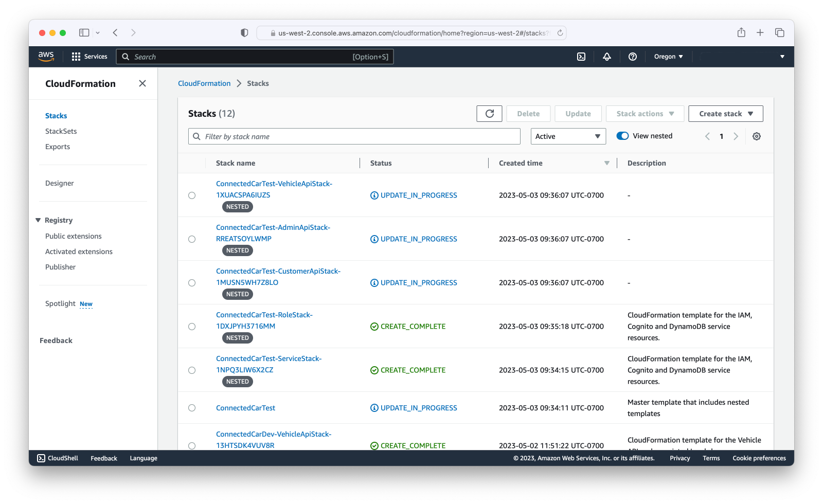The width and height of the screenshot is (823, 504).
Task: Click CREATE_COMPLETE status of RoleStack
Action: 408,327
